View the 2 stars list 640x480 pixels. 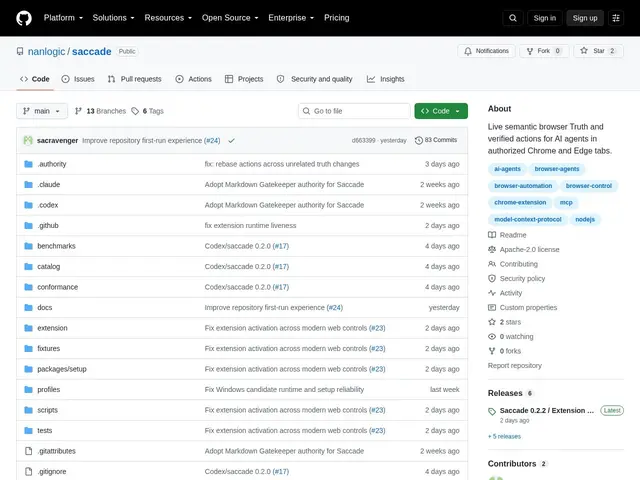point(504,322)
